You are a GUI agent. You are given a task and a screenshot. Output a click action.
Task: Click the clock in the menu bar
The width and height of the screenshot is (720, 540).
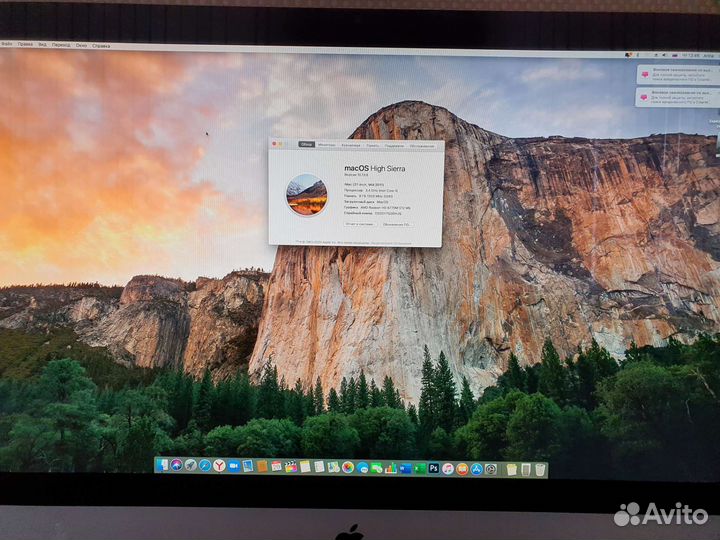pyautogui.click(x=691, y=55)
